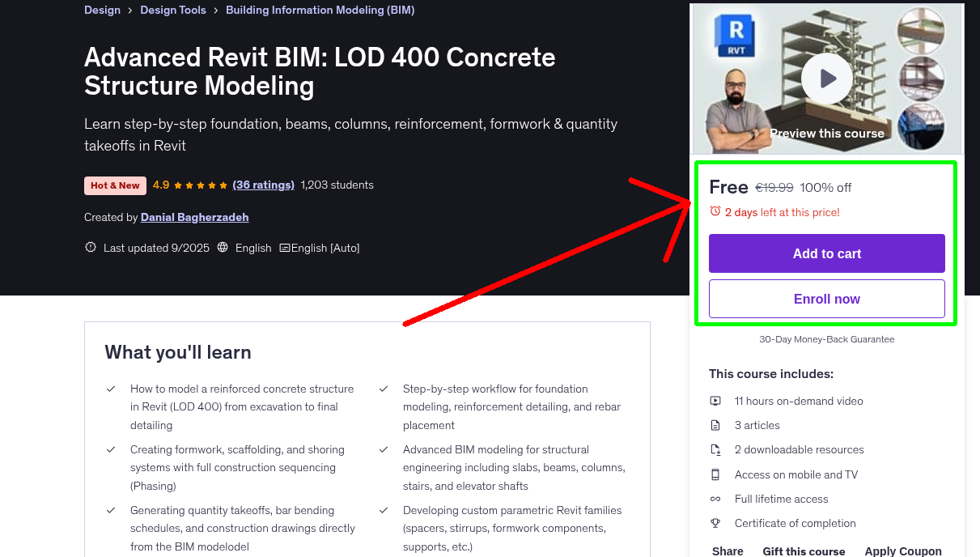Click the Add to cart button
Viewport: 980px width, 557px height.
[827, 253]
